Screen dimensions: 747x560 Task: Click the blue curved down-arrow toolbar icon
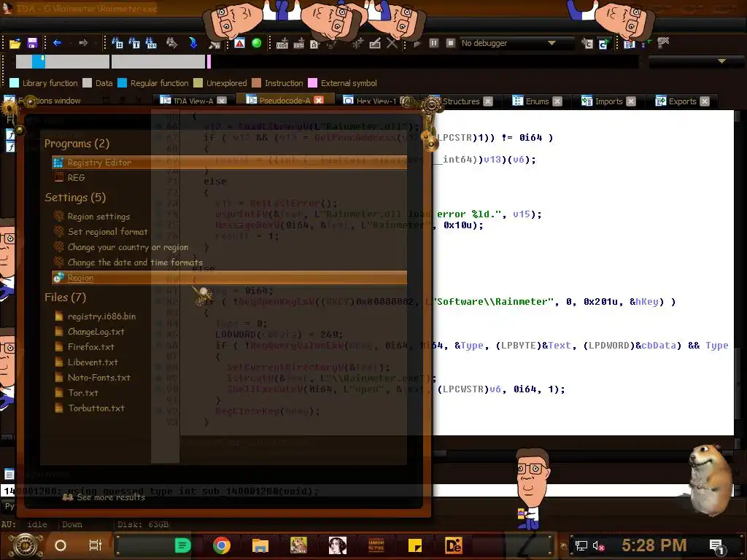193,43
